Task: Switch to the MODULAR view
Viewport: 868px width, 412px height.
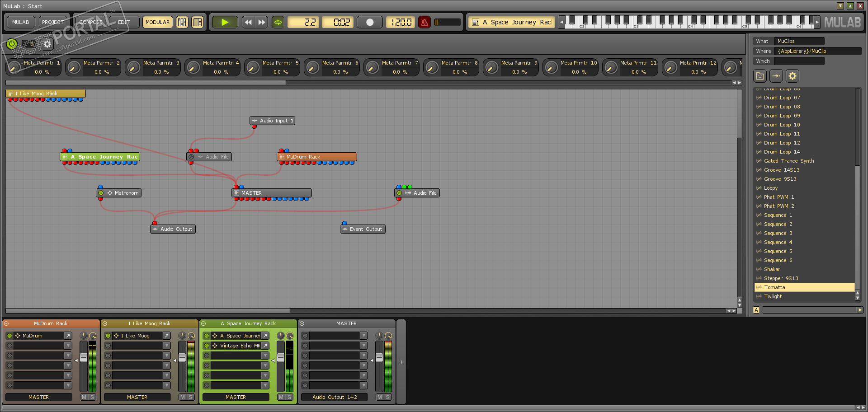Action: coord(157,22)
